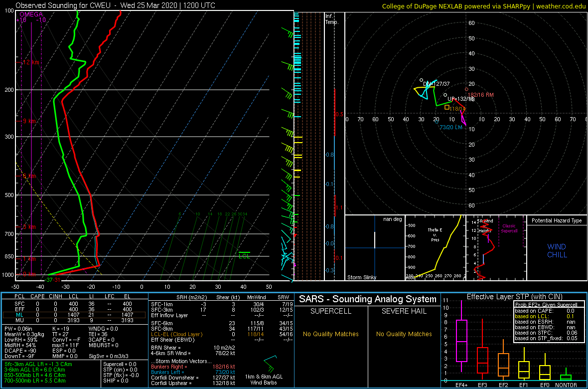The height and width of the screenshot is (389, 588).
Task: Click the 'UP=132/18' hodograph label
Action: [461, 99]
